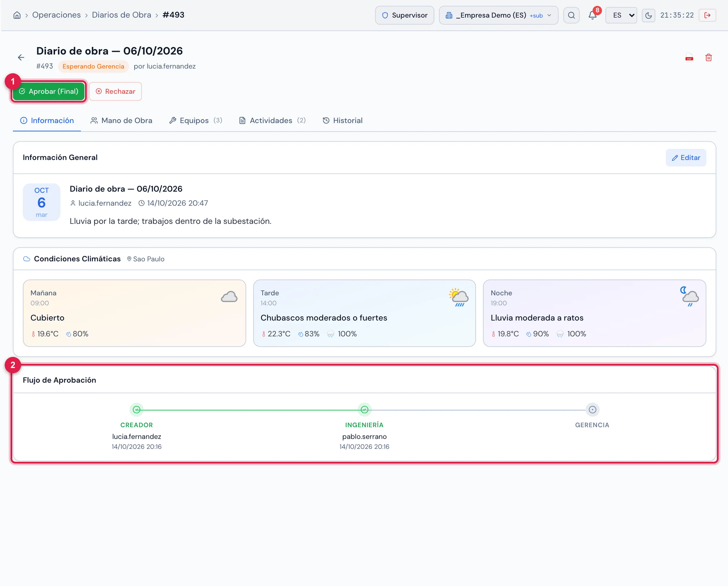Click the Tarde rain shower icon
The width and height of the screenshot is (728, 586).
(x=459, y=297)
